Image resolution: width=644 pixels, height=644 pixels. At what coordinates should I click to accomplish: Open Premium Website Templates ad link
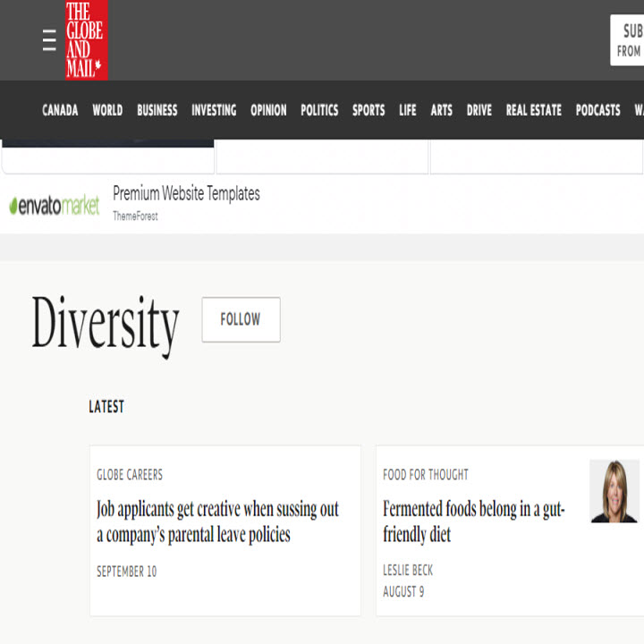[186, 193]
